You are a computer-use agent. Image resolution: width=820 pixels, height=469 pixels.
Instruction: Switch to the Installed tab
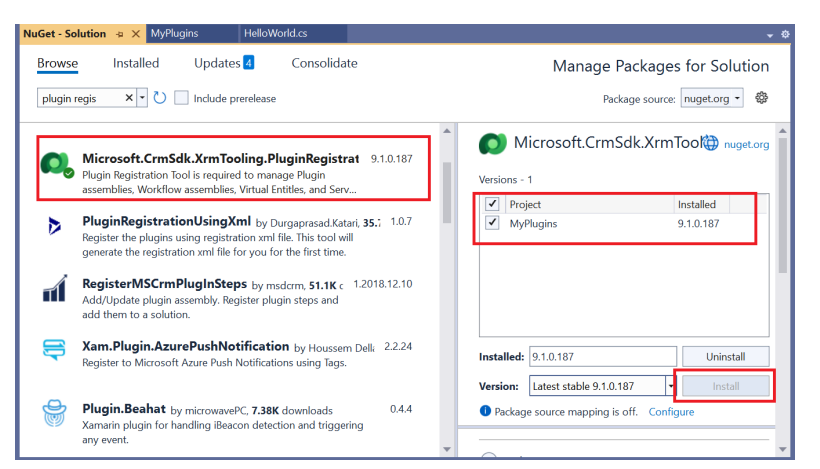pos(136,63)
